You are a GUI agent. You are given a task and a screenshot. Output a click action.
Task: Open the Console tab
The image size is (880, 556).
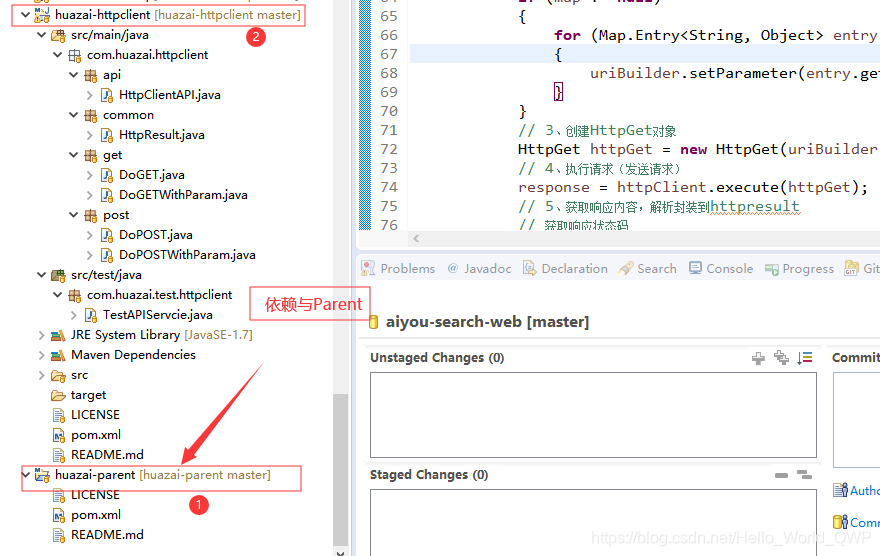tap(721, 269)
